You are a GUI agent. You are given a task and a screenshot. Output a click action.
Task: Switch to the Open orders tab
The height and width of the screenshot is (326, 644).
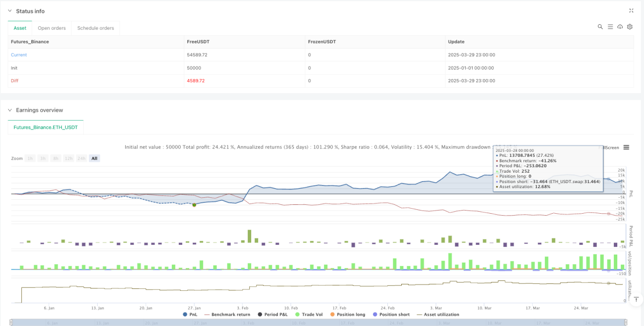(x=52, y=28)
